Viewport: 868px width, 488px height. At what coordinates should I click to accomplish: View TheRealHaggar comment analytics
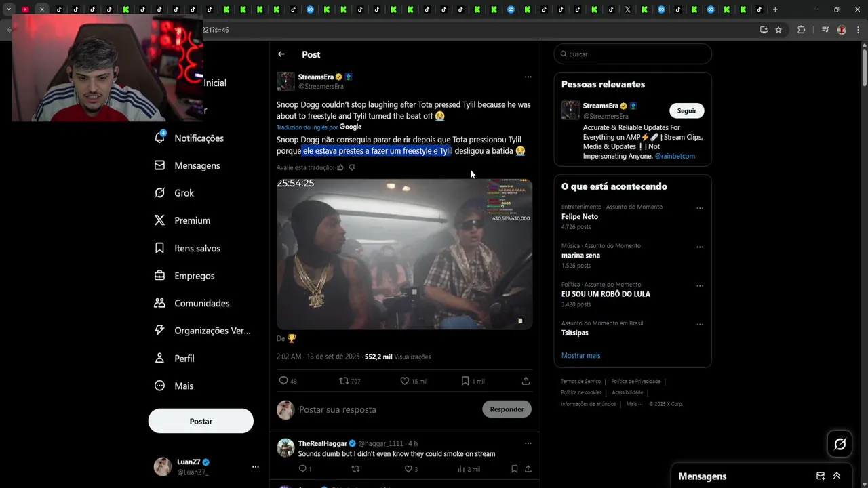pyautogui.click(x=462, y=469)
